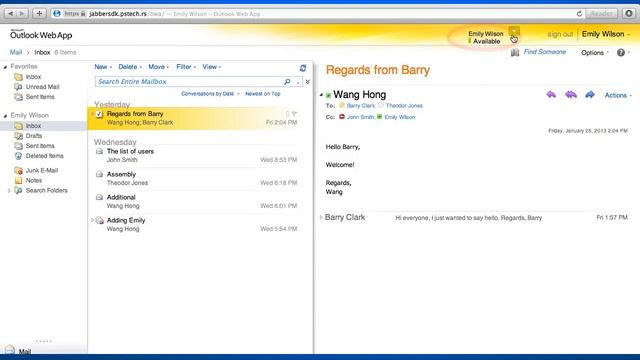Click the Reply All icon
Image resolution: width=640 pixels, height=360 pixels.
pyautogui.click(x=571, y=95)
